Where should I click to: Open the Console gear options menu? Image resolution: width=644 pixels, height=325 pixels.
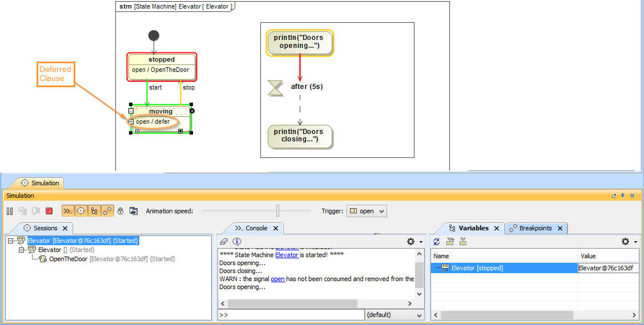point(413,242)
